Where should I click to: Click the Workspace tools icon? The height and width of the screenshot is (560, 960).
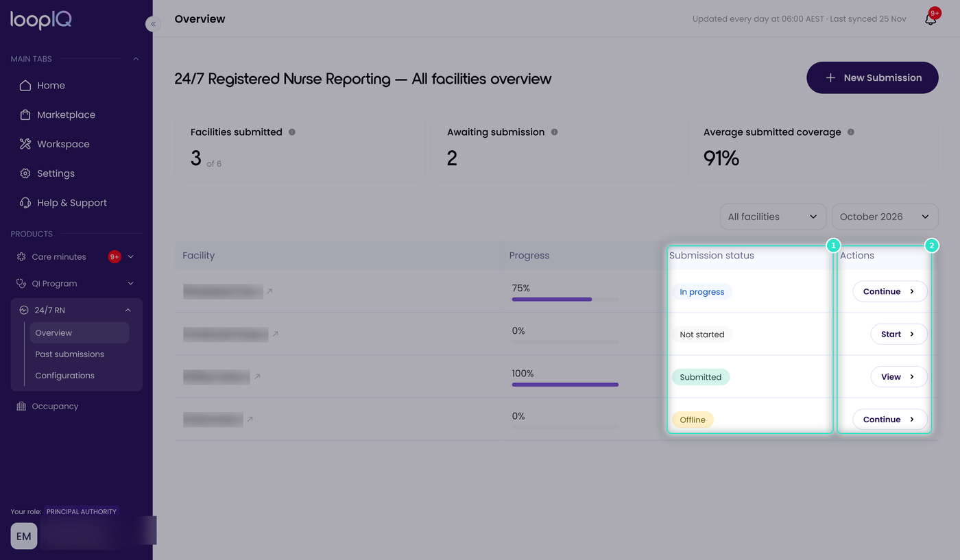[25, 144]
